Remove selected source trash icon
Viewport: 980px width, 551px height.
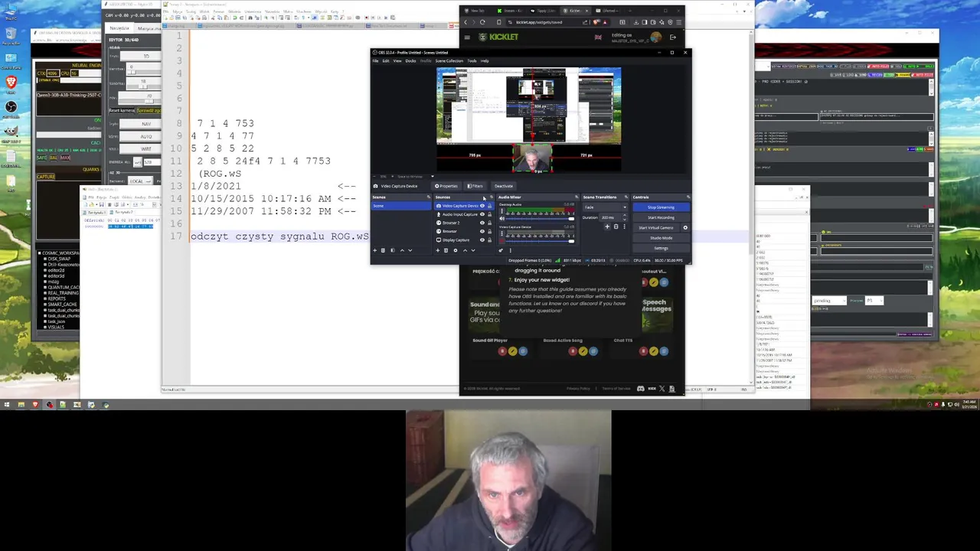click(446, 250)
